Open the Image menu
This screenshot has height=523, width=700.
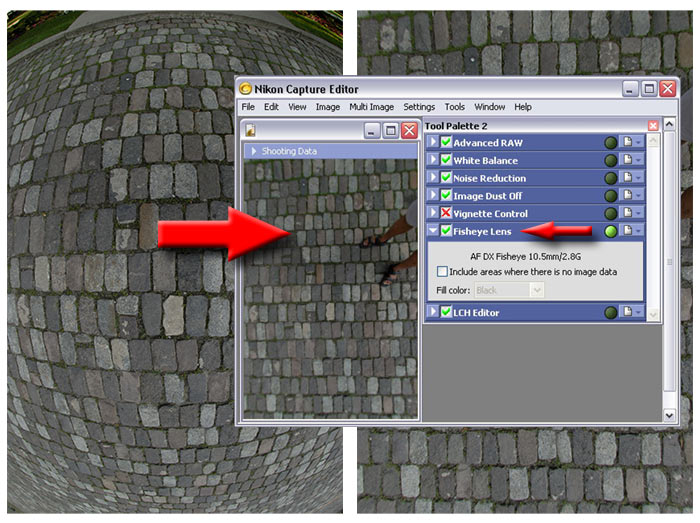tap(328, 107)
